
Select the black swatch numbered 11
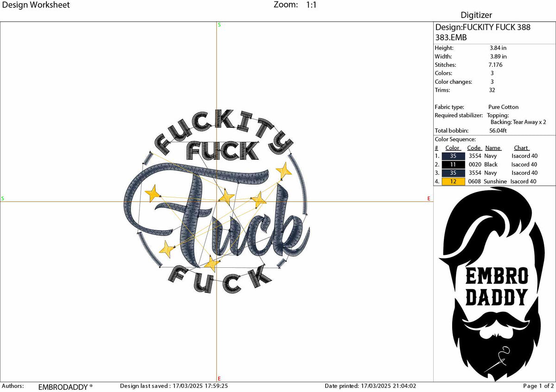453,164
